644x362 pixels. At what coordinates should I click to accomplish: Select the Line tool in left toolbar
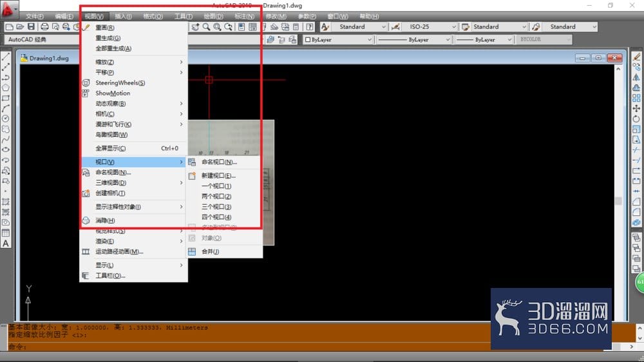point(6,57)
